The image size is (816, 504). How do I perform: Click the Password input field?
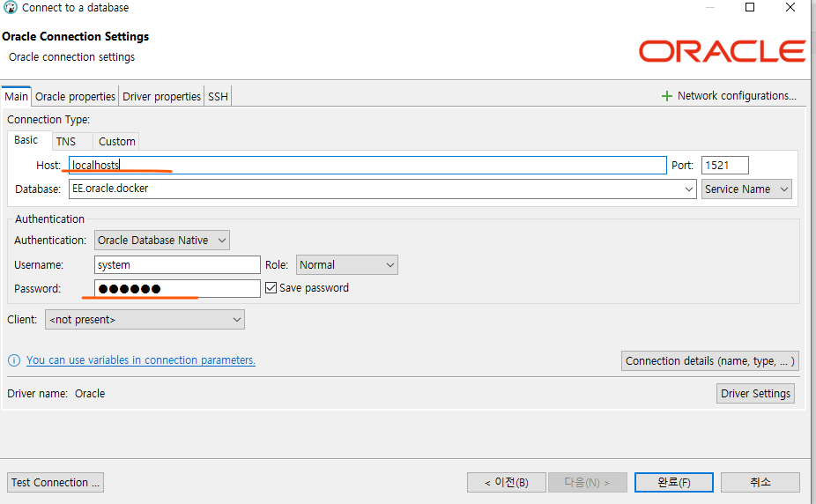(x=177, y=289)
